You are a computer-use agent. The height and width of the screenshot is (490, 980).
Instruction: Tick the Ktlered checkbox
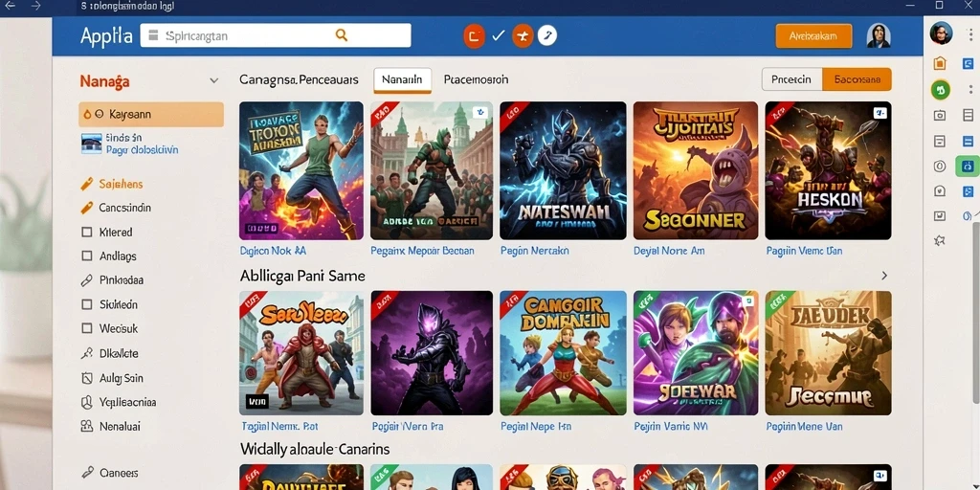pos(87,232)
